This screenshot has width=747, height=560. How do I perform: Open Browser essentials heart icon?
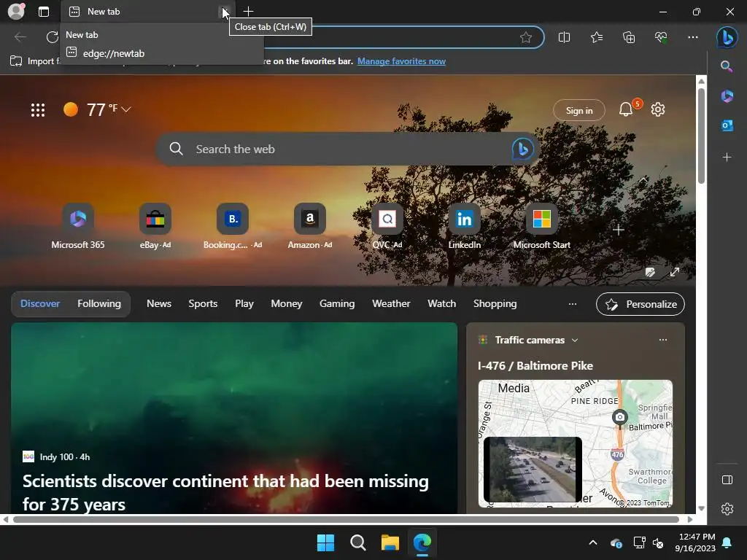point(661,37)
